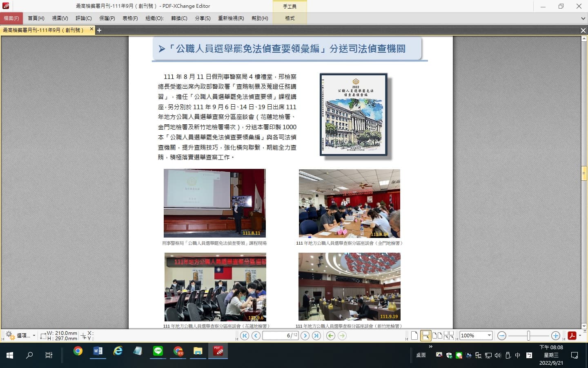Viewport: 588px width, 368px height.
Task: Switch to two pages continuous layout
Action: click(449, 336)
